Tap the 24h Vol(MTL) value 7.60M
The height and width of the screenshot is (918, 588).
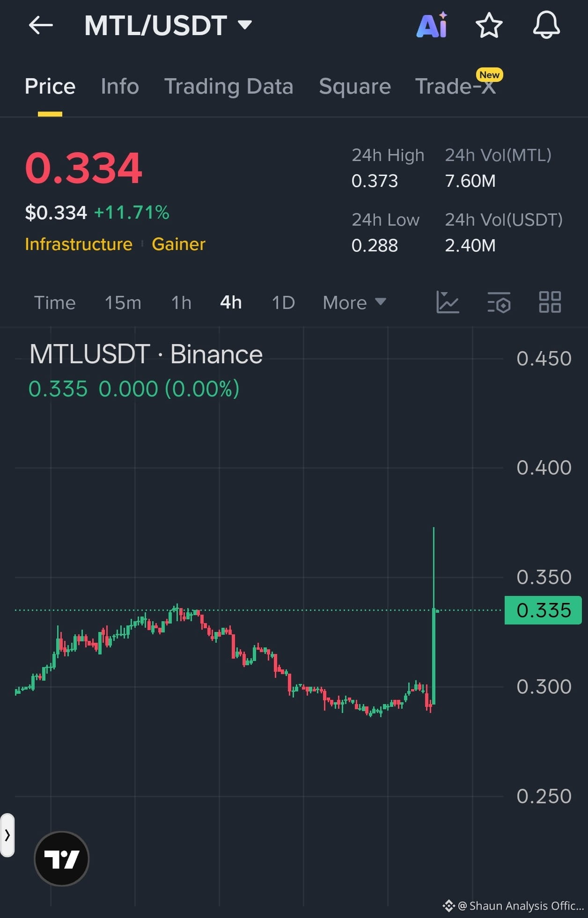click(470, 181)
